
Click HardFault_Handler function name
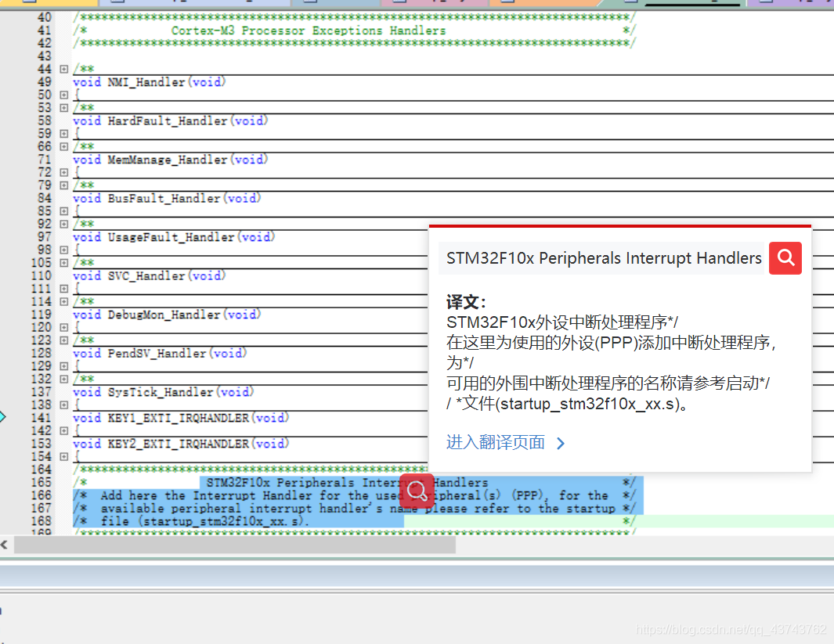click(x=168, y=121)
